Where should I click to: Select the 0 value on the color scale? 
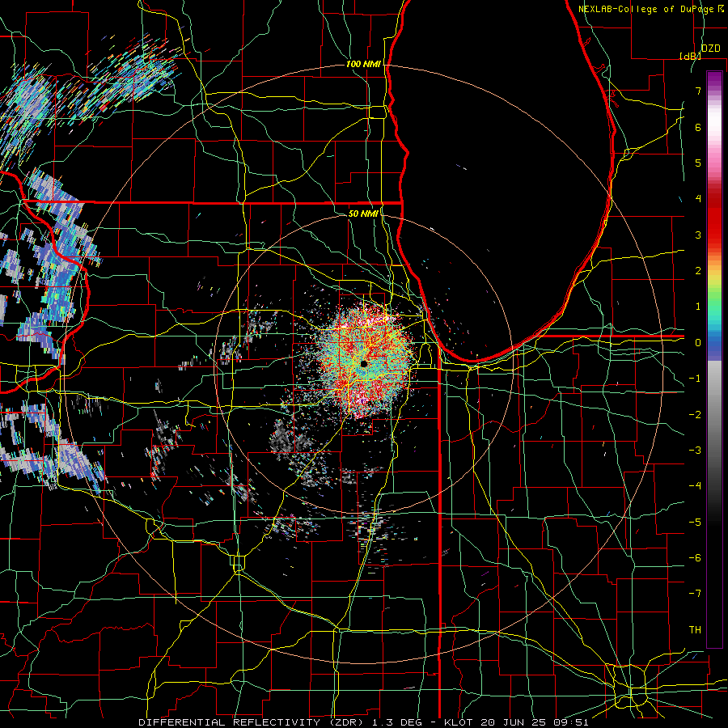[698, 343]
